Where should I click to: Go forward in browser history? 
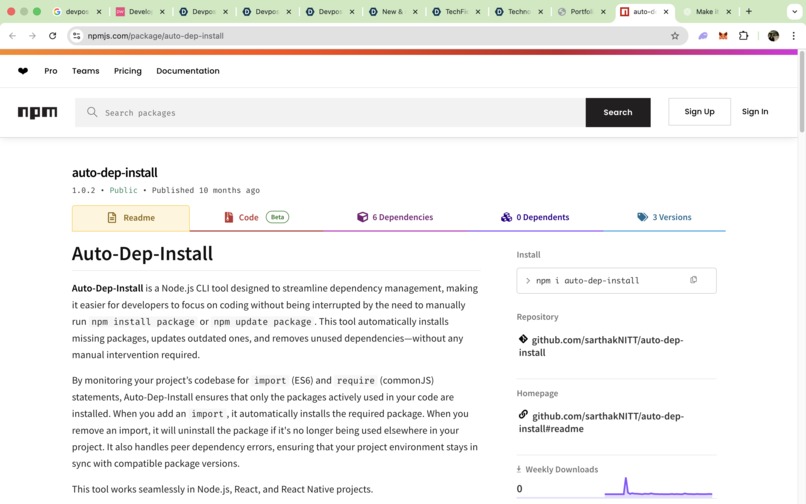[x=32, y=35]
